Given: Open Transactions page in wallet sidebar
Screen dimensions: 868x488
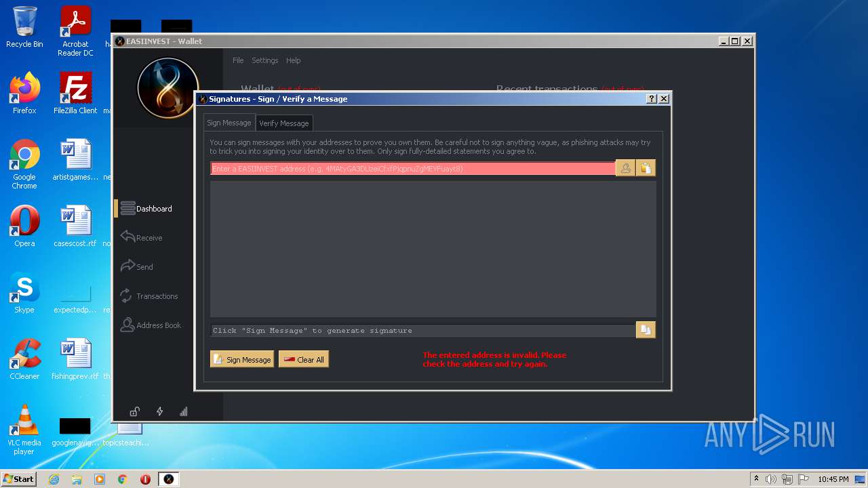Looking at the screenshot, I should click(x=149, y=296).
